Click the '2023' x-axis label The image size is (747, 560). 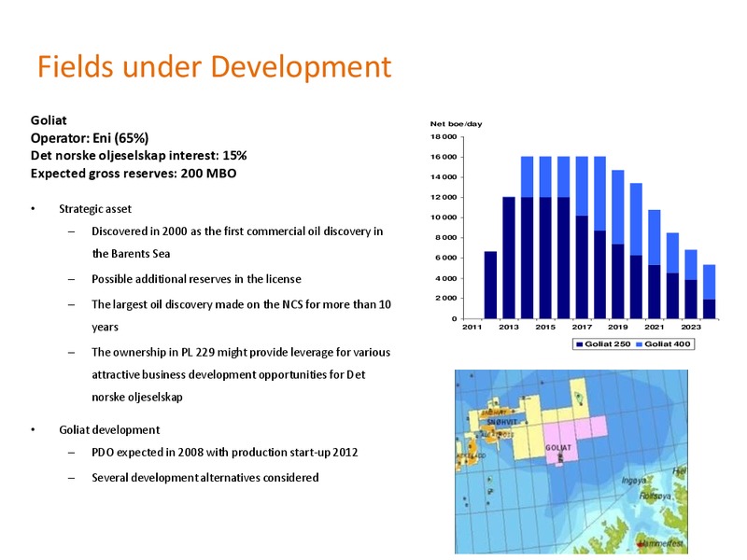(691, 328)
